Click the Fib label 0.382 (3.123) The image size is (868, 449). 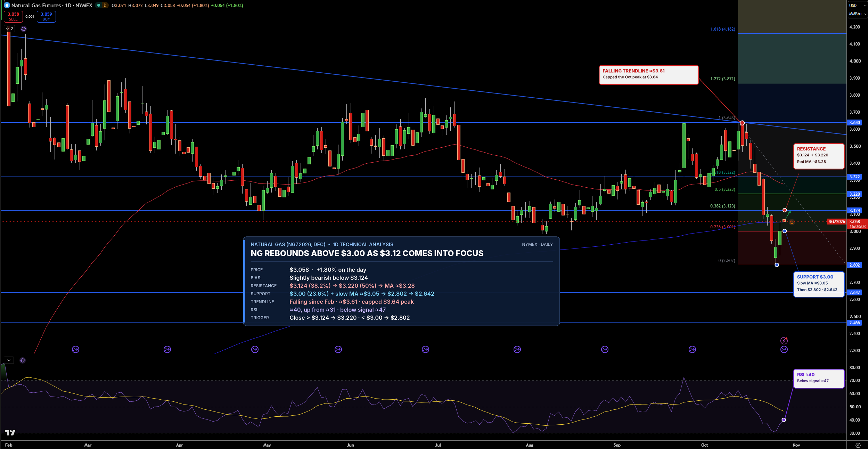pos(722,206)
